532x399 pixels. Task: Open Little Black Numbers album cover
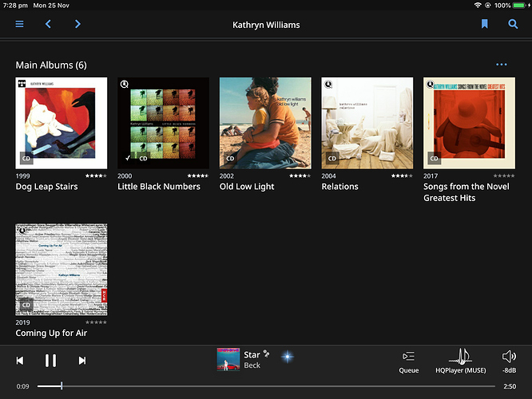point(163,123)
